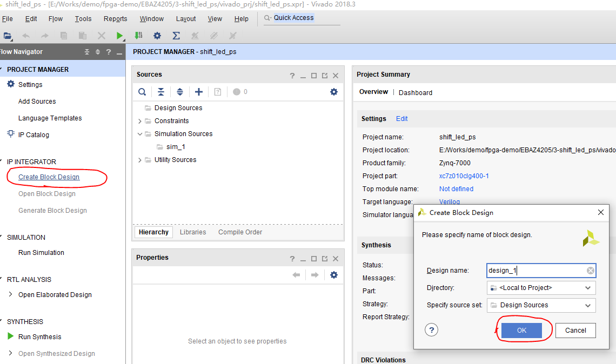
Task: Expand the Constraints folder
Action: point(140,121)
